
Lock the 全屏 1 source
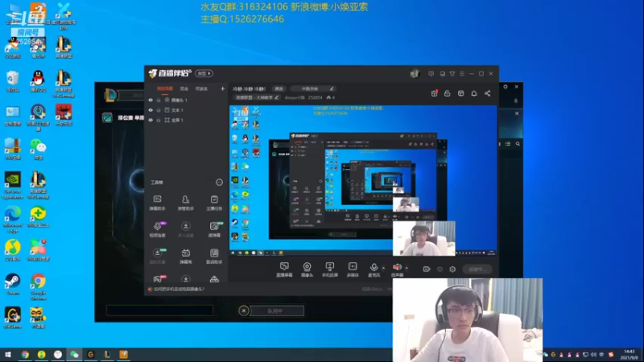[x=159, y=120]
